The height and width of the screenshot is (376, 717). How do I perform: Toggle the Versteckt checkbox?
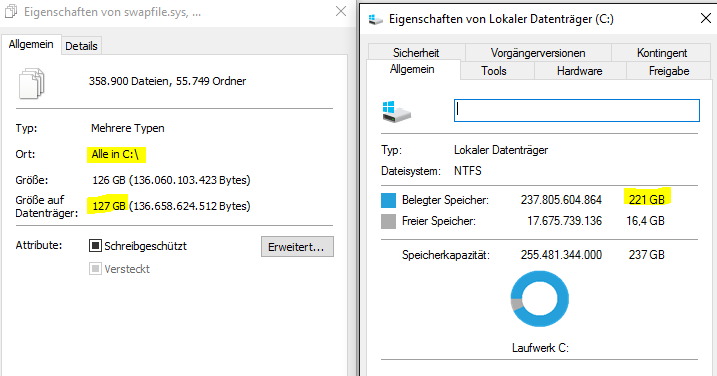click(x=95, y=269)
